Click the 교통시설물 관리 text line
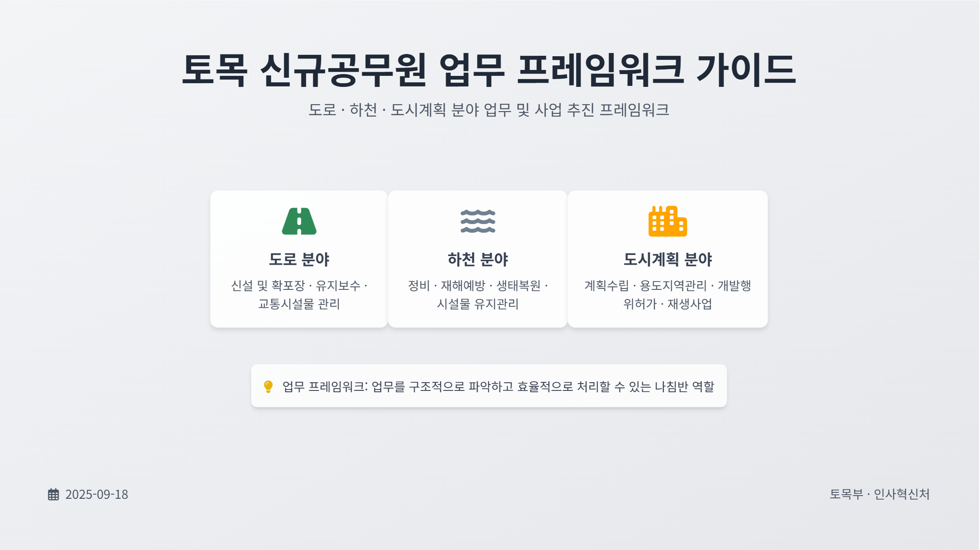Viewport: 980px width, 550px height. pos(299,304)
